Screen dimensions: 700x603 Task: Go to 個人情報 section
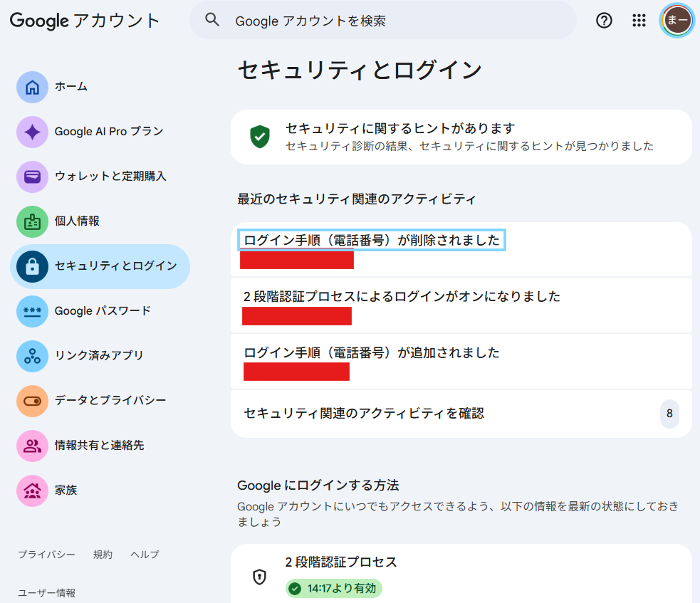click(x=100, y=221)
